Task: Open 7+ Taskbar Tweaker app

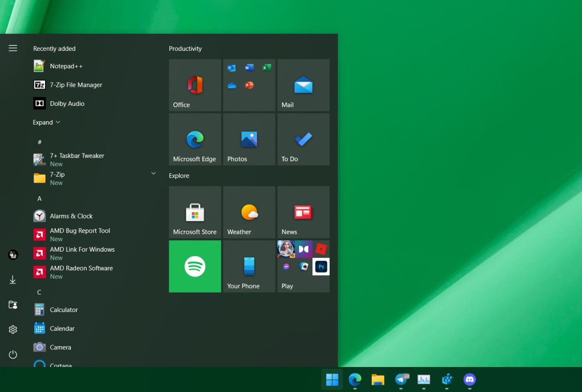Action: point(95,159)
